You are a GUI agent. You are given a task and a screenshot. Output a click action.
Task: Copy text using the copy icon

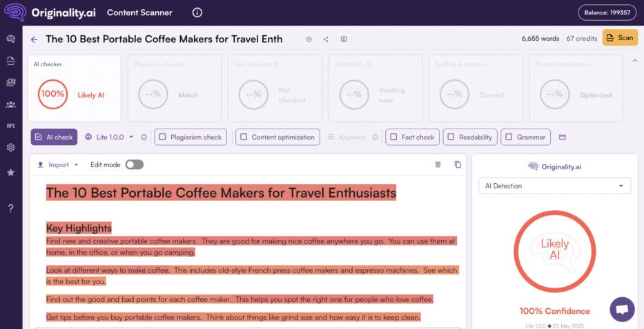pos(457,164)
